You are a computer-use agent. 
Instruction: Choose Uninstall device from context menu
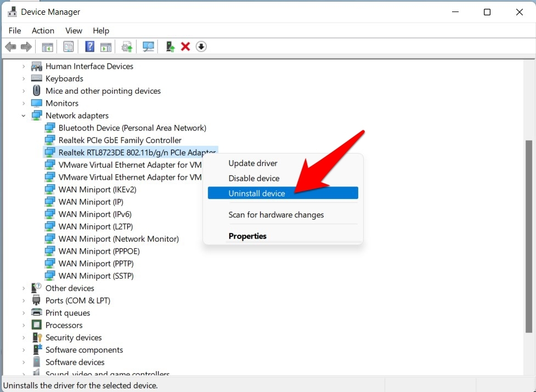[257, 193]
